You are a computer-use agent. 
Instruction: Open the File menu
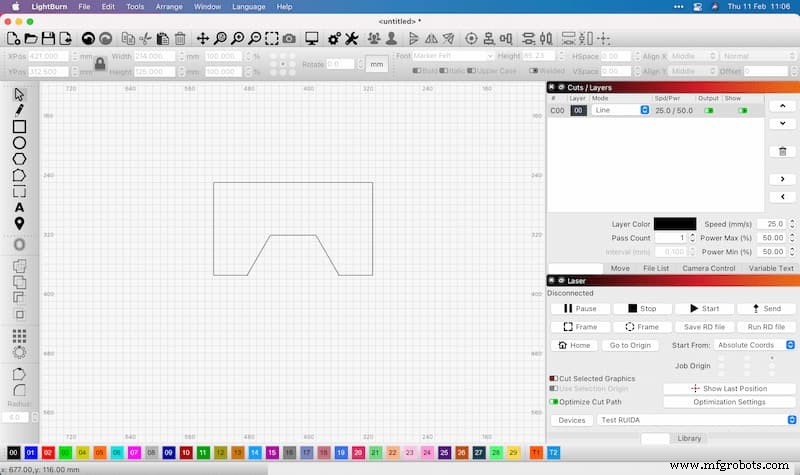tap(84, 7)
